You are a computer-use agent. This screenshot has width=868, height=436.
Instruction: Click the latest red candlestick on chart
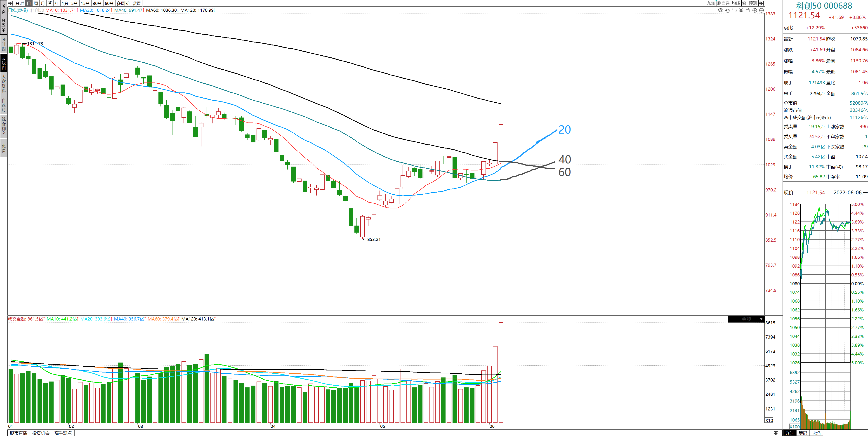click(501, 132)
